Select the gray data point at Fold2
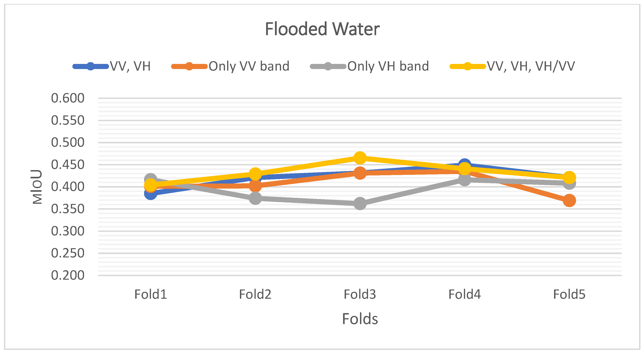 pyautogui.click(x=255, y=198)
